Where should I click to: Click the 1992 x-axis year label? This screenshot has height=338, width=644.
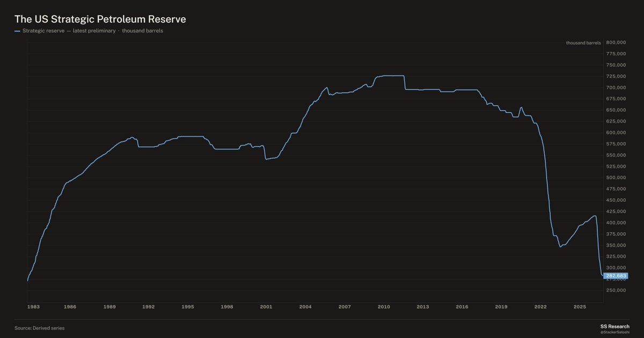tap(149, 307)
